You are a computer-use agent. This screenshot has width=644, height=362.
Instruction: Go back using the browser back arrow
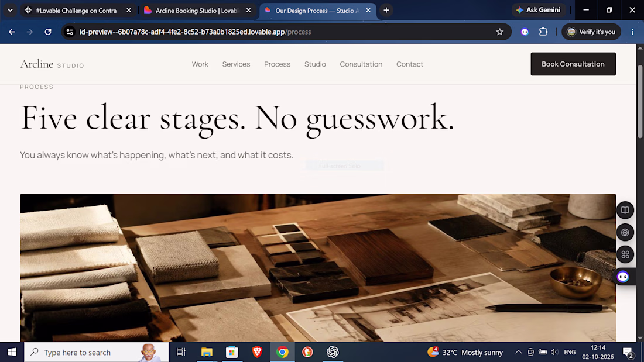point(12,32)
